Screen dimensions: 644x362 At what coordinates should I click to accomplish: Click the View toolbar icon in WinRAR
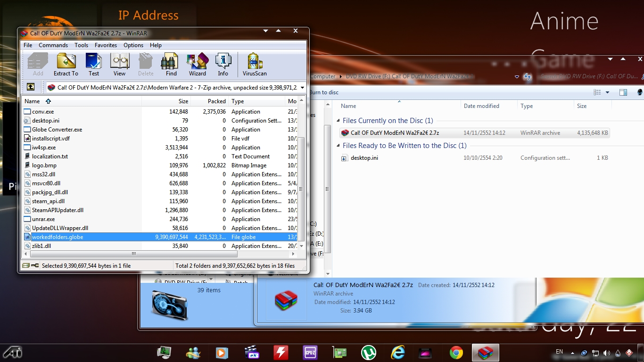pos(120,64)
